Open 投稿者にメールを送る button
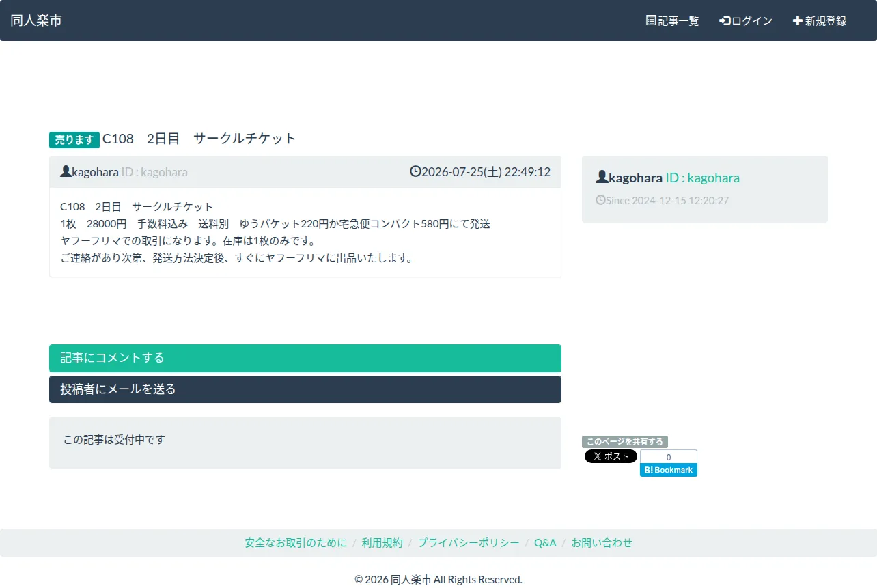 (x=305, y=389)
